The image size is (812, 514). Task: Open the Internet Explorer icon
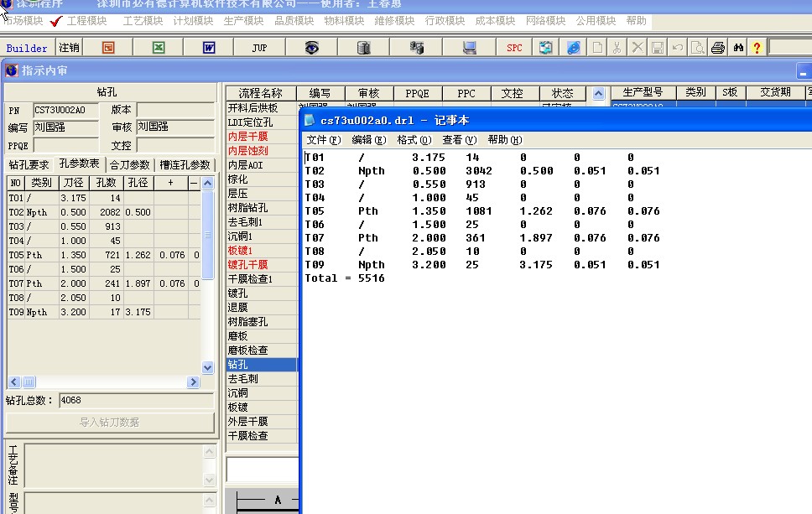point(573,48)
